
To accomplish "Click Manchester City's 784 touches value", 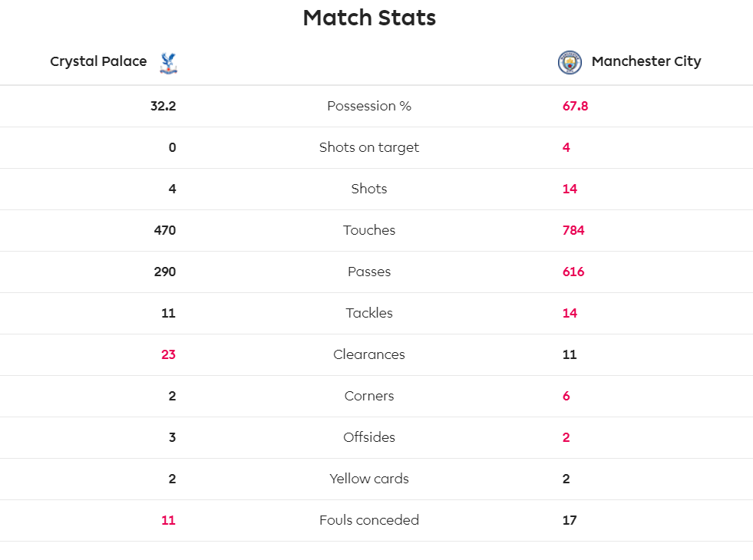I will tap(573, 230).
